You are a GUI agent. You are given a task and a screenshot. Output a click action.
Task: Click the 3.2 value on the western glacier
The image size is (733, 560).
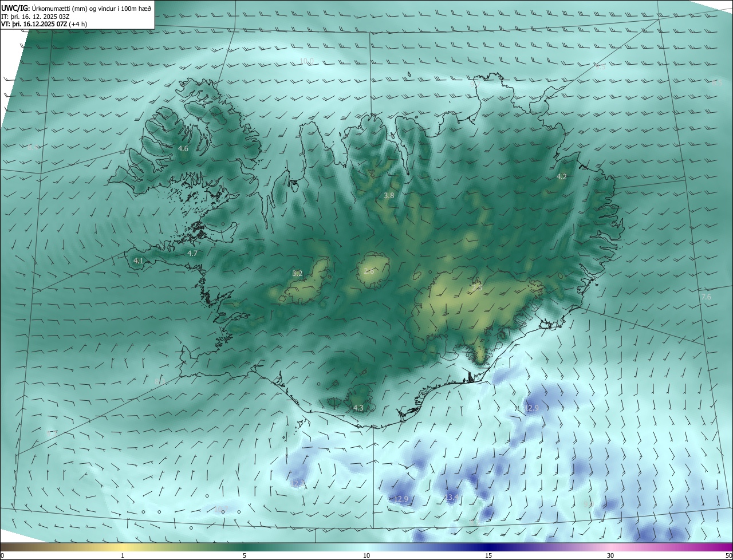click(297, 273)
